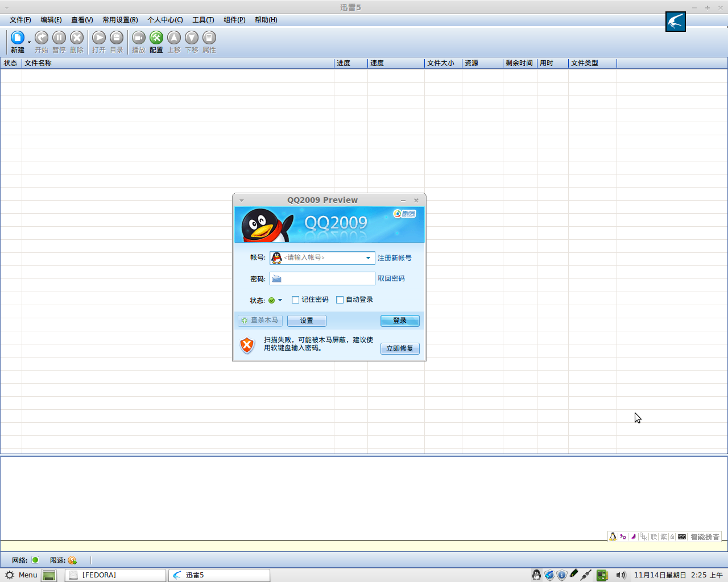Viewport: 728px width, 582px height.
Task: Open Xunlei window menu triangle in titlebar
Action: [7, 7]
